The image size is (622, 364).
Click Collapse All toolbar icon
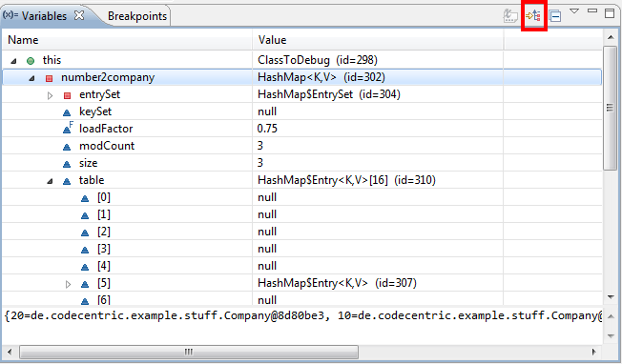pos(555,16)
